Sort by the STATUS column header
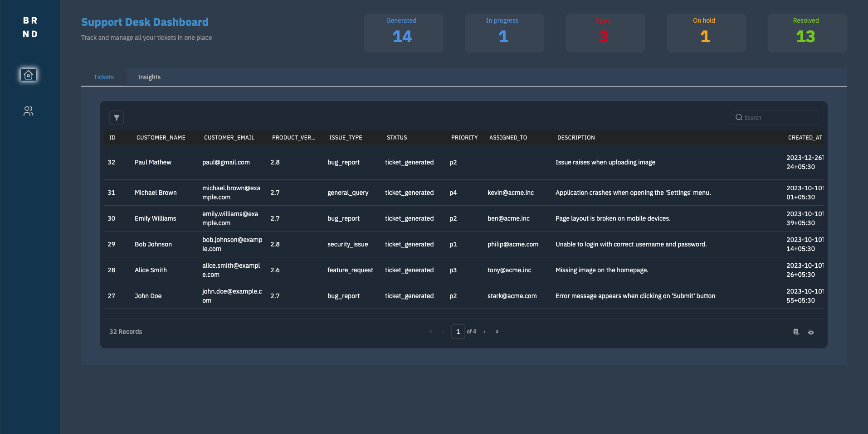The image size is (868, 434). click(397, 138)
